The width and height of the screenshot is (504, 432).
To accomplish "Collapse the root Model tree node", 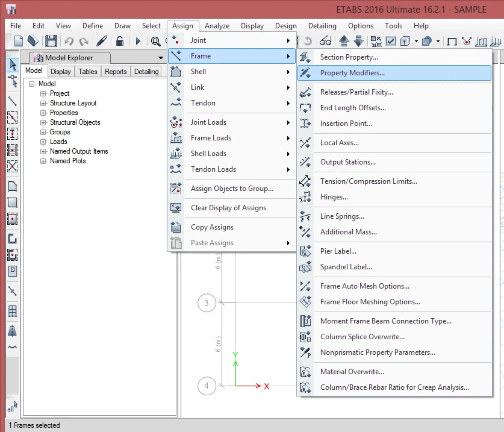I will pyautogui.click(x=32, y=84).
